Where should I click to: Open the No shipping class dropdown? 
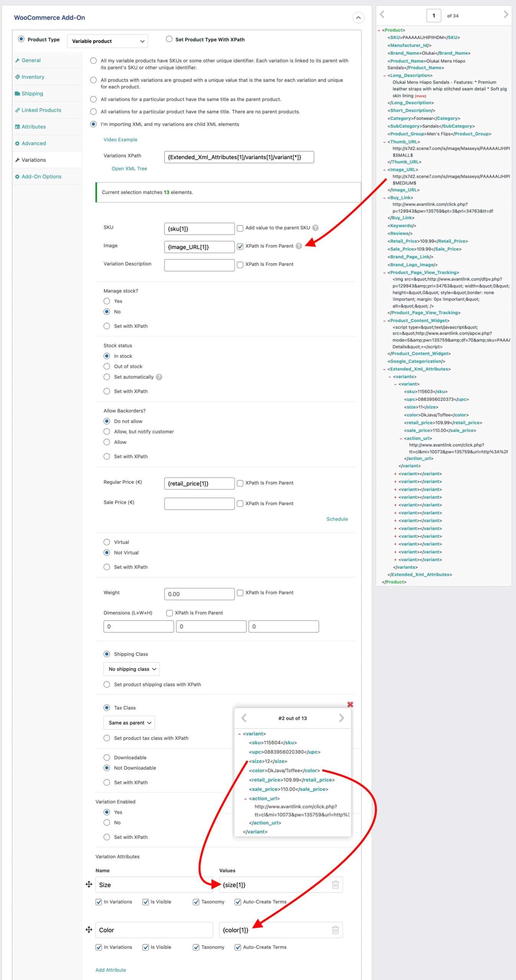131,669
